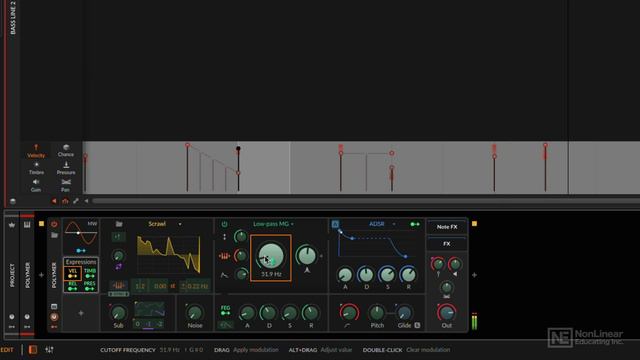Click the POLYMER track keyboard icon

pyautogui.click(x=27, y=225)
